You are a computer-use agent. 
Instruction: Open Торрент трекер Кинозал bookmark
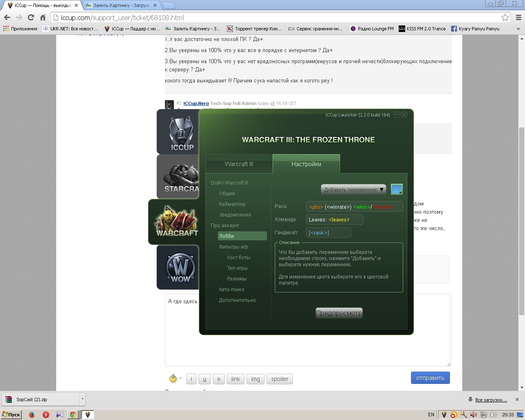[x=254, y=29]
